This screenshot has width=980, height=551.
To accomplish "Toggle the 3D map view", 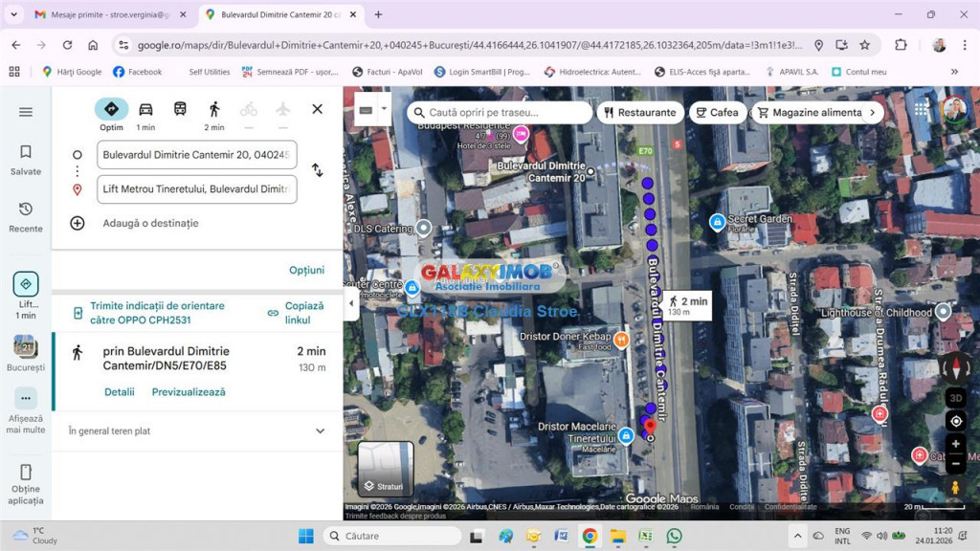I will pos(955,398).
